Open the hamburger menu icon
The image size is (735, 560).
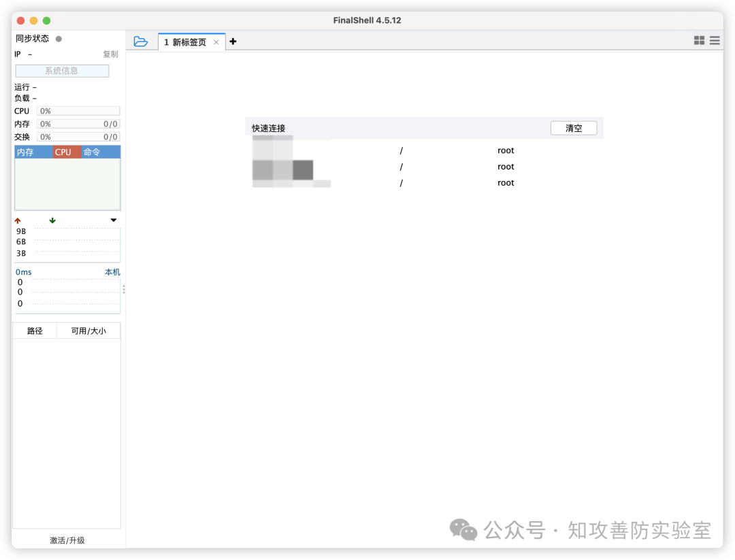coord(715,41)
